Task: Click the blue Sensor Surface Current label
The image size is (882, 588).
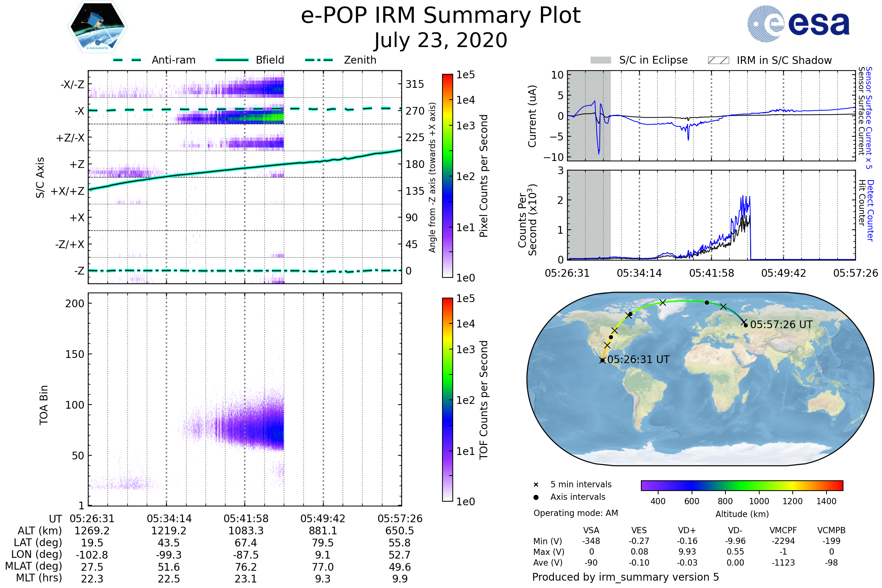Action: [868, 118]
